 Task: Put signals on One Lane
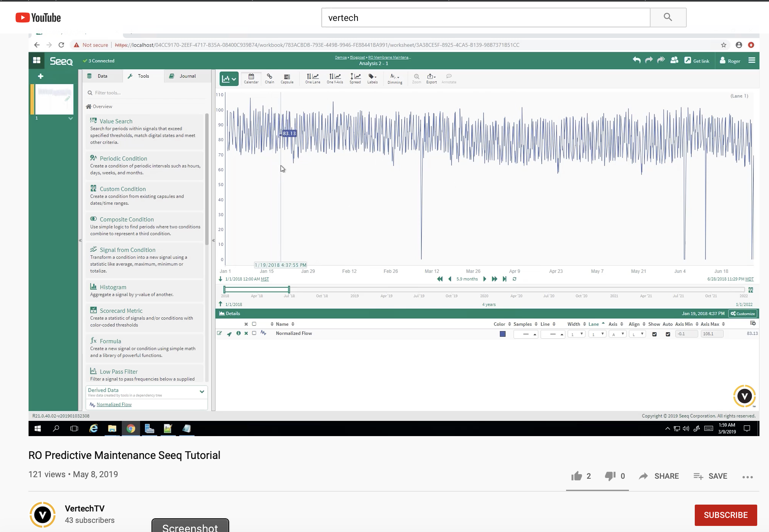click(313, 78)
